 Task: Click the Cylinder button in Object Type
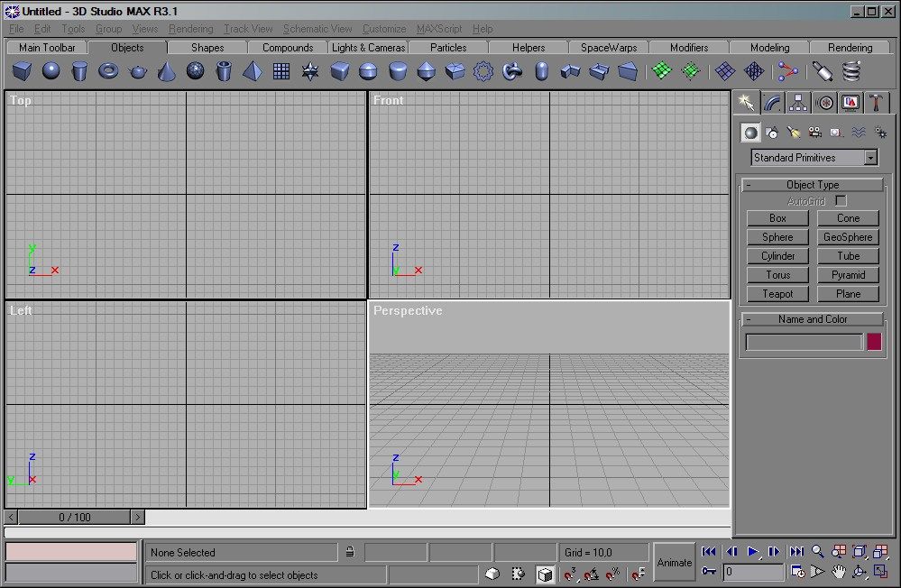coord(777,256)
